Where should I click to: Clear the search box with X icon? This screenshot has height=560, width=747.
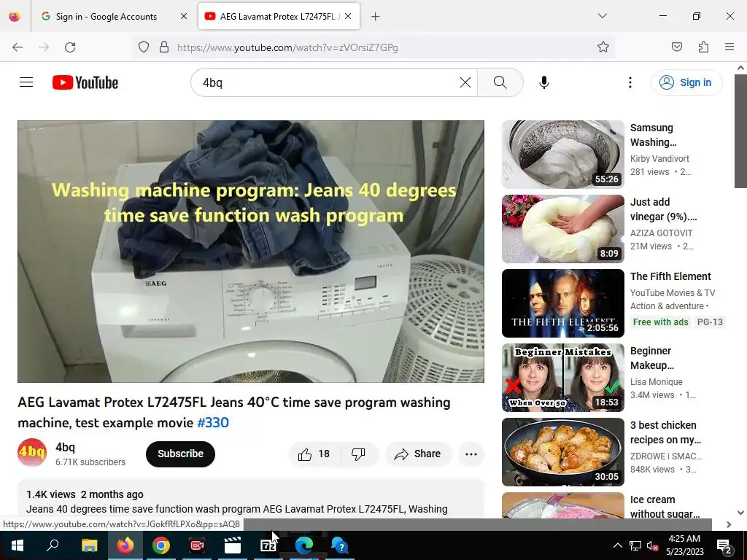tap(465, 82)
